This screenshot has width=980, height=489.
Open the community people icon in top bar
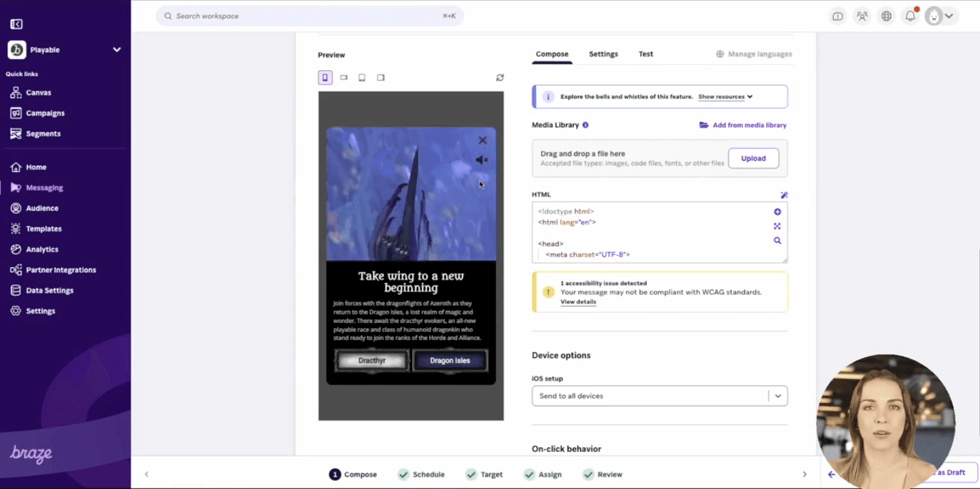click(x=862, y=16)
